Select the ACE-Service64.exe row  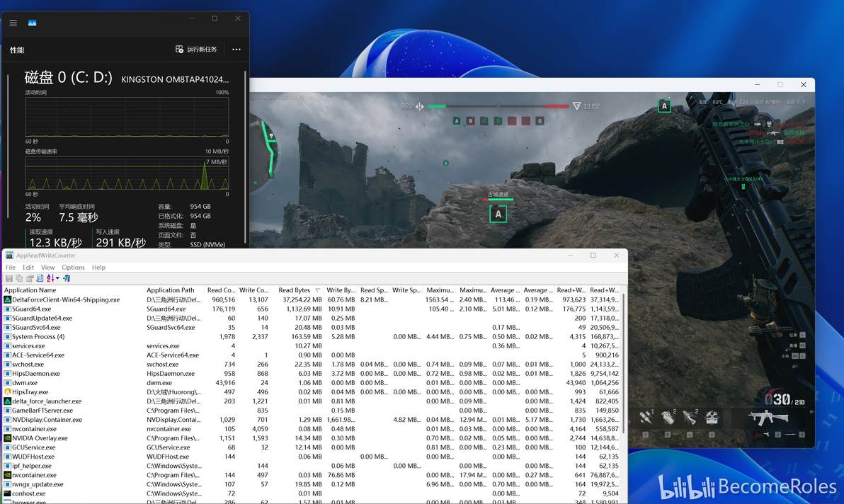312,355
